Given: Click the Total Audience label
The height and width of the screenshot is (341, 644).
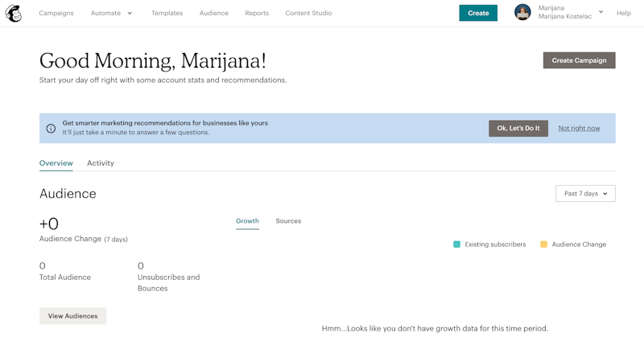Looking at the screenshot, I should click(x=65, y=277).
